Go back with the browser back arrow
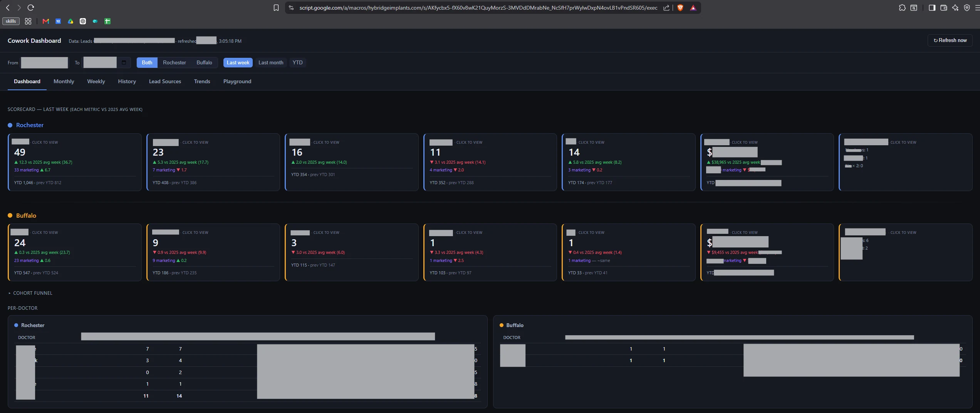Image resolution: width=980 pixels, height=413 pixels. (x=8, y=8)
